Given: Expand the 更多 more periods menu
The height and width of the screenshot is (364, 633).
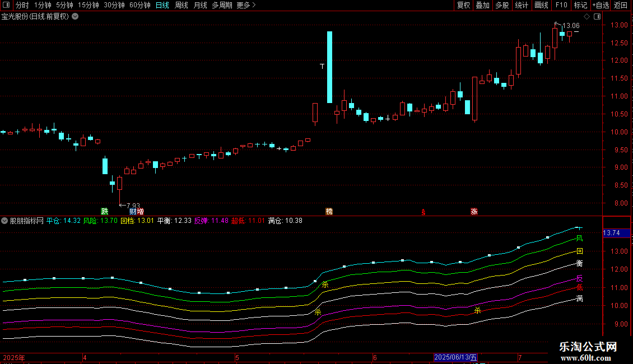Looking at the screenshot, I should click(x=246, y=5).
